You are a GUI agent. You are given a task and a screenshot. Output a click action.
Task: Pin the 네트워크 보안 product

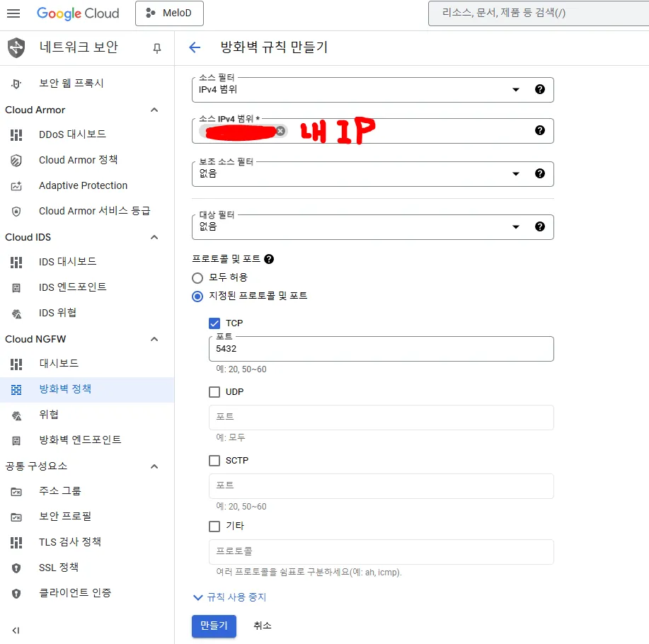(157, 48)
